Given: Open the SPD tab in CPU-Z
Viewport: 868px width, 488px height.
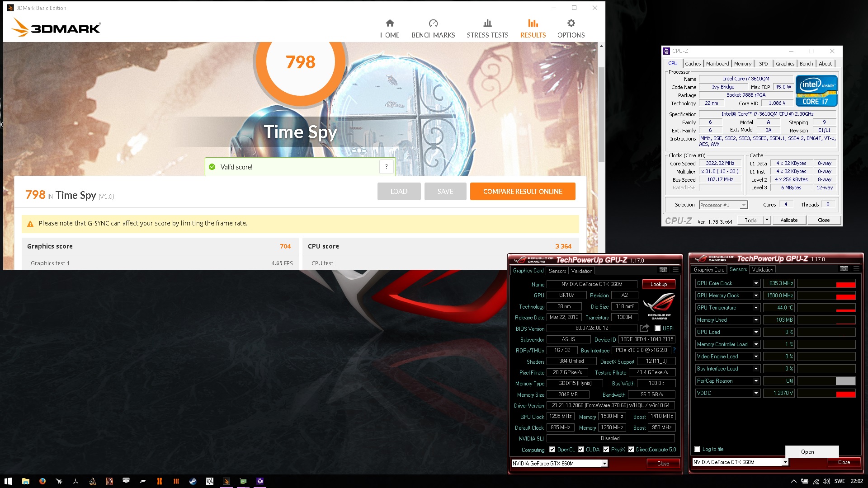Looking at the screenshot, I should 764,64.
